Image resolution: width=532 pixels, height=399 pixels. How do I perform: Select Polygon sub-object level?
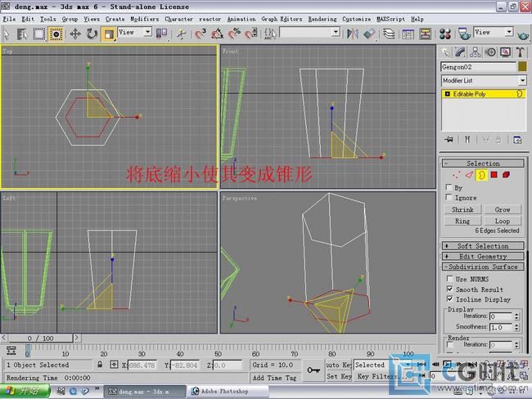tap(494, 175)
